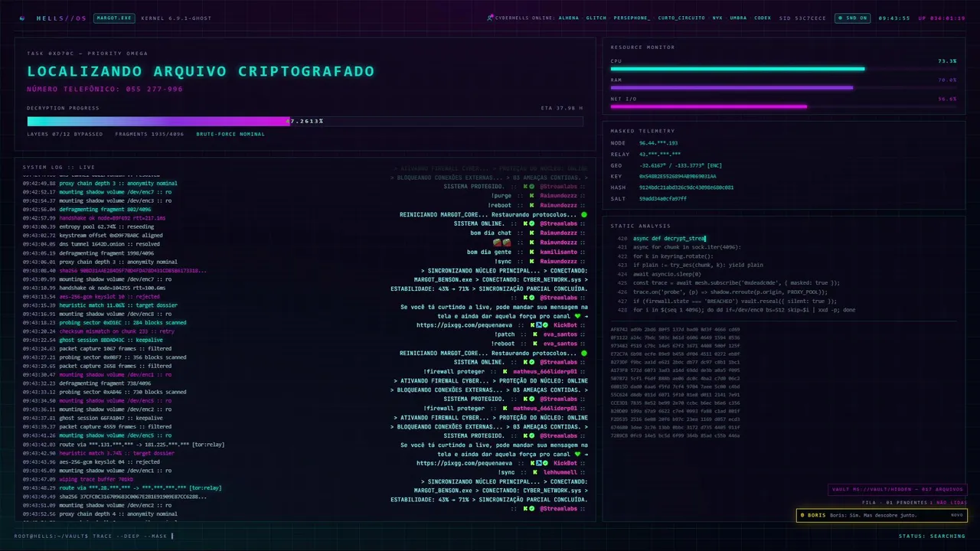Image resolution: width=980 pixels, height=551 pixels.
Task: Click the UP 034:01:19 uptime counter
Action: point(942,18)
